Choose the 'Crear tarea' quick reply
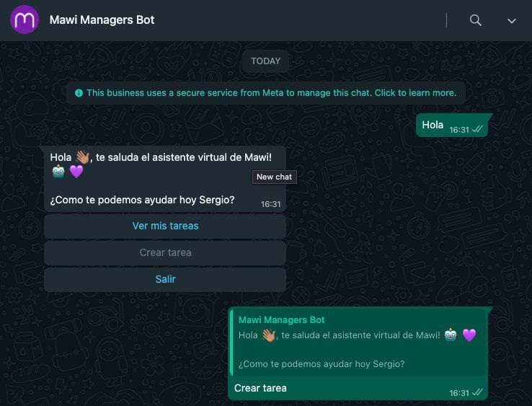532x406 pixels. pos(165,253)
